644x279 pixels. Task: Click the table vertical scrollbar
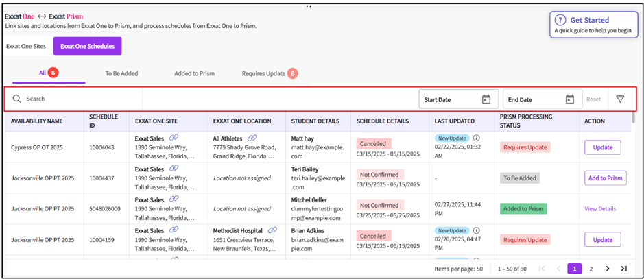[x=633, y=117]
